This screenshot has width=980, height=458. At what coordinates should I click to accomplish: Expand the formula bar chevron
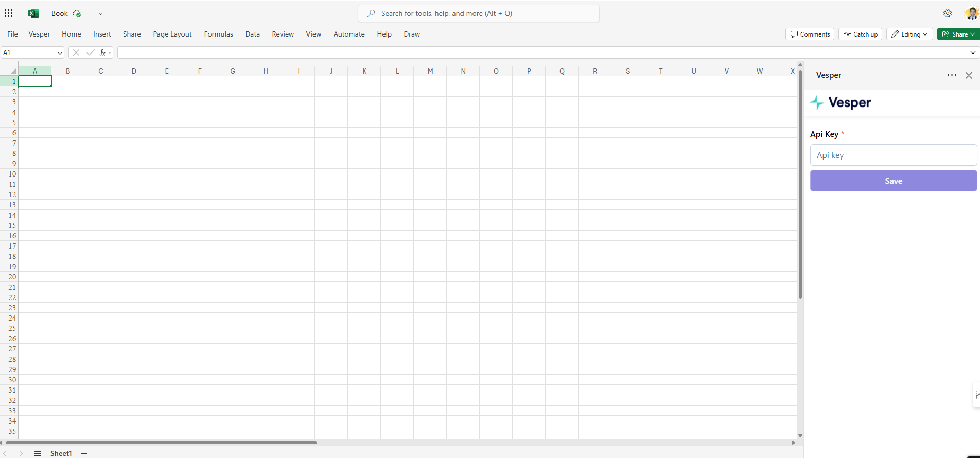point(973,52)
